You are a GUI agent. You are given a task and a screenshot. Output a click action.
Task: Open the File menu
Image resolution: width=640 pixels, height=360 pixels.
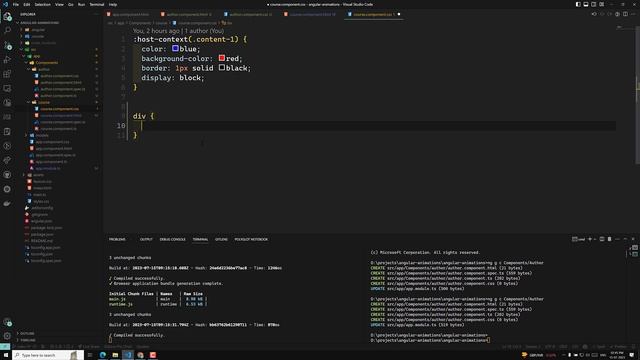[x=16, y=4]
